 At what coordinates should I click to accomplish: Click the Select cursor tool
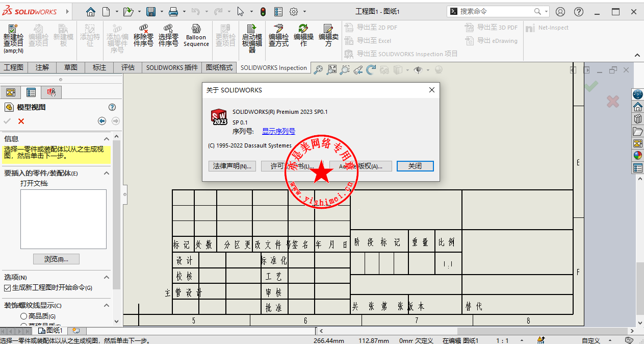[241, 11]
